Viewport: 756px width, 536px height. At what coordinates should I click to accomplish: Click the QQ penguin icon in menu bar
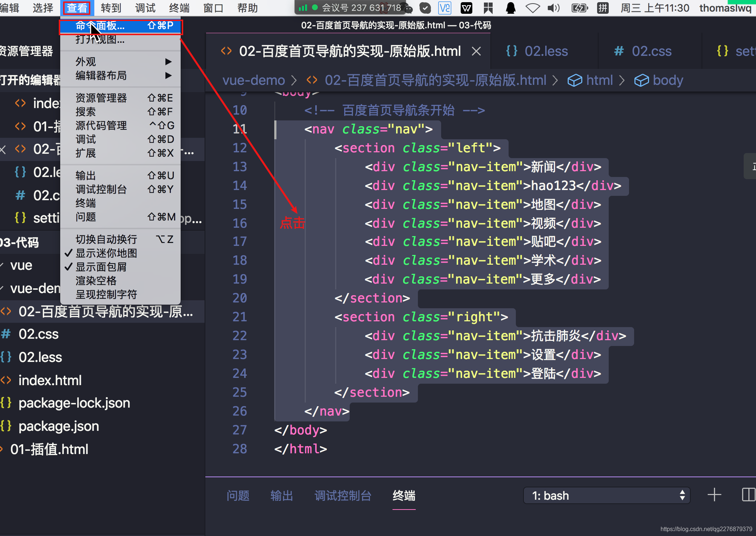click(x=511, y=8)
